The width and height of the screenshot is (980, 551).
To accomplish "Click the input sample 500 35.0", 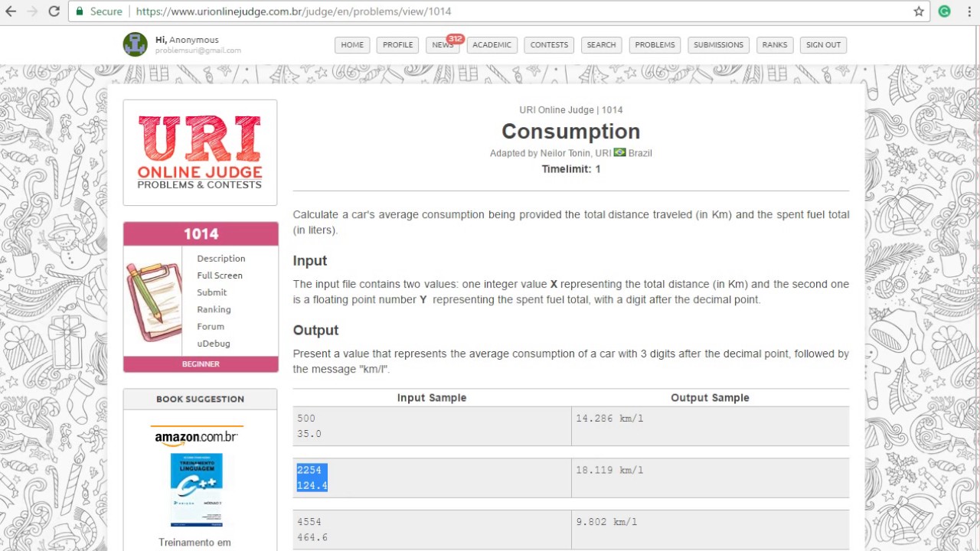I will (309, 426).
